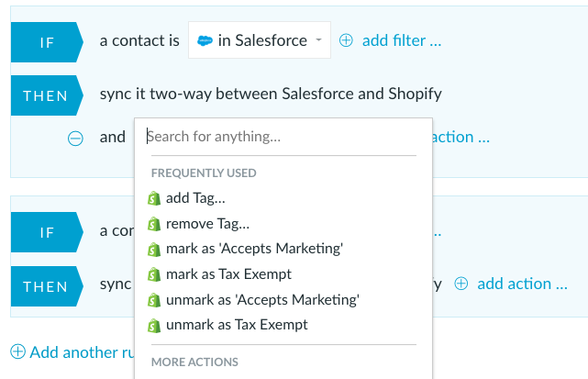
Task: Click the 'add filter ...' link
Action: click(402, 40)
